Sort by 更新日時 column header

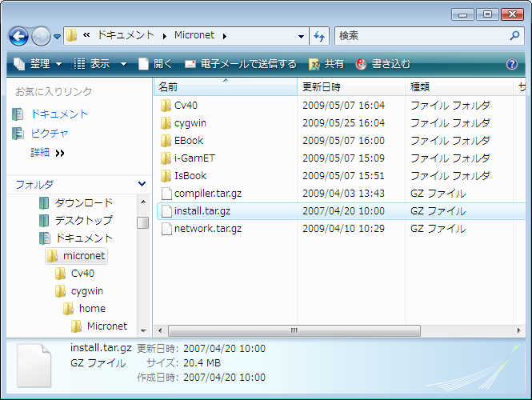pyautogui.click(x=351, y=87)
